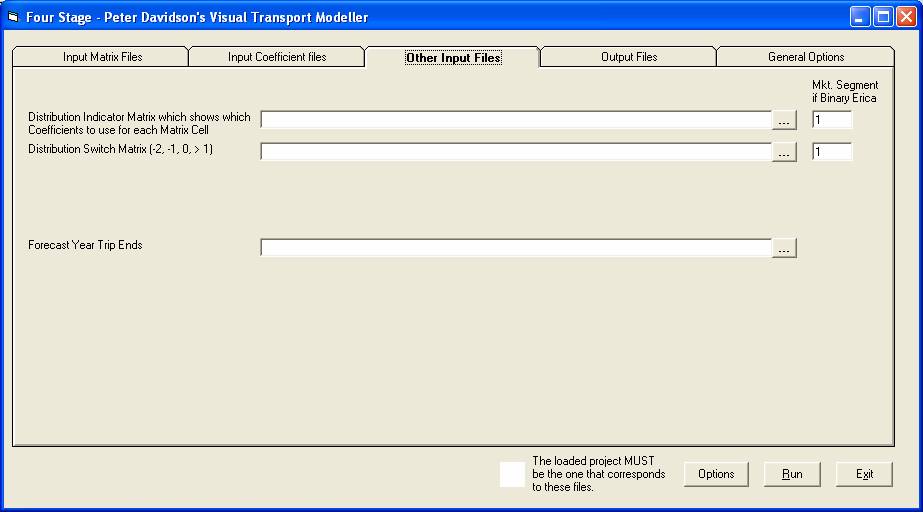Image resolution: width=923 pixels, height=512 pixels.
Task: Click the white box beside loaded project warning
Action: coord(512,474)
